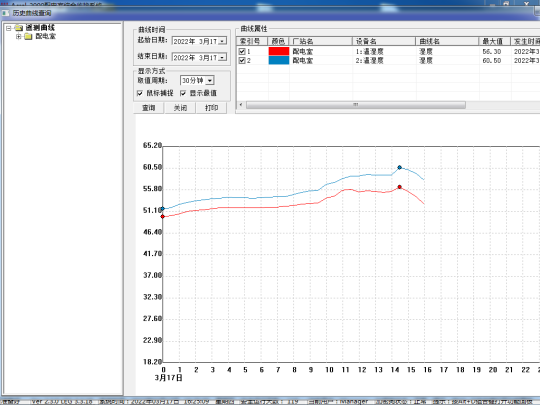Open the 取值周期 30分钟 dropdown
This screenshot has width=541, height=406.
(x=210, y=81)
